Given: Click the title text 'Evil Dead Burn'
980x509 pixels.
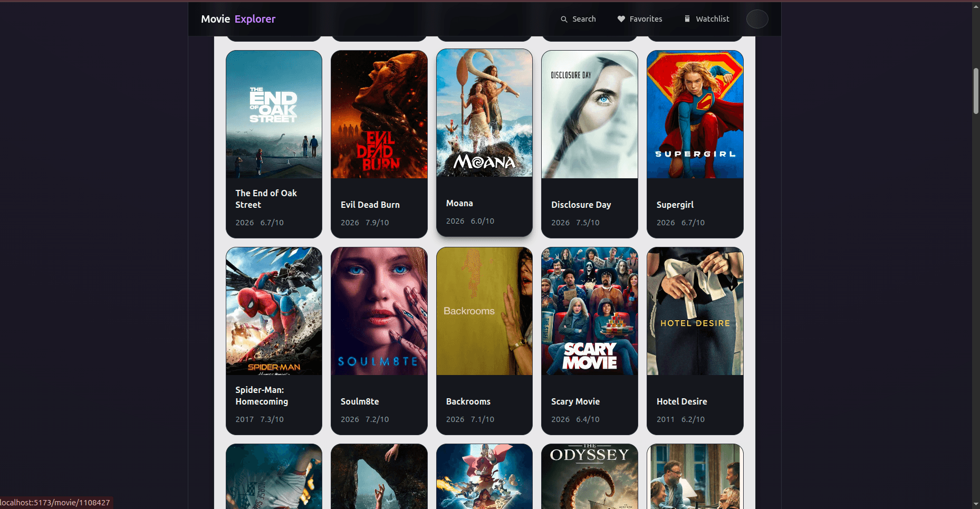Looking at the screenshot, I should [370, 205].
